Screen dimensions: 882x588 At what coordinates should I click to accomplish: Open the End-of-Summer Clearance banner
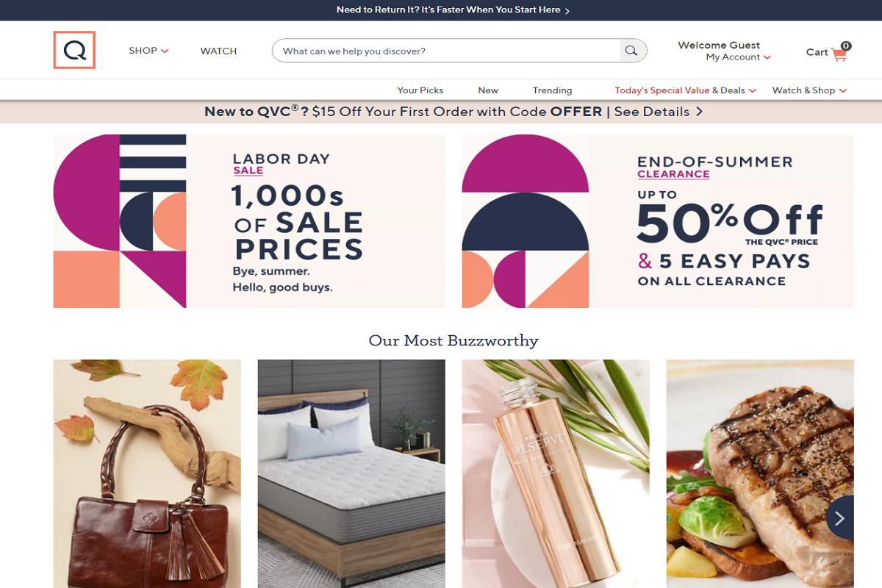[x=658, y=221]
